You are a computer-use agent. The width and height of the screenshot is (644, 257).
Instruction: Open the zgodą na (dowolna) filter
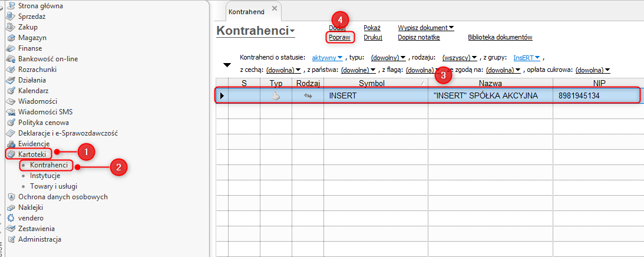503,70
